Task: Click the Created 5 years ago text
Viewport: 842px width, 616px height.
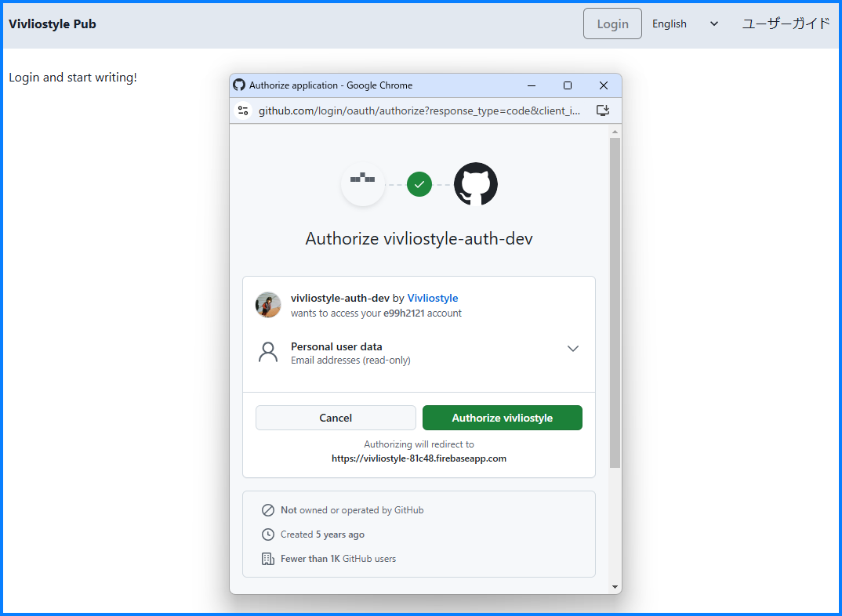Action: pos(322,534)
